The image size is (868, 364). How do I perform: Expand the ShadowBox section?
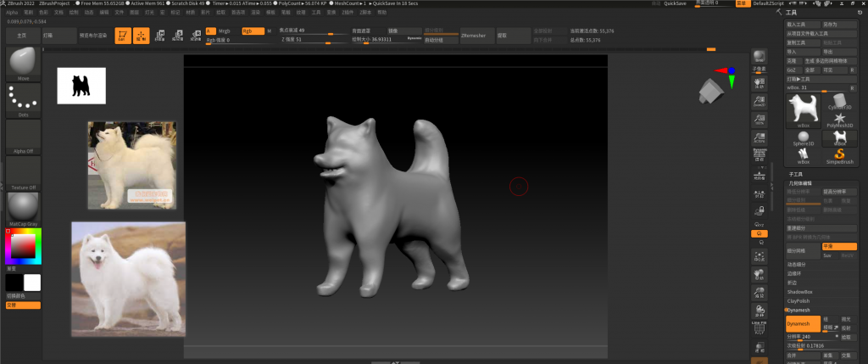click(x=799, y=291)
